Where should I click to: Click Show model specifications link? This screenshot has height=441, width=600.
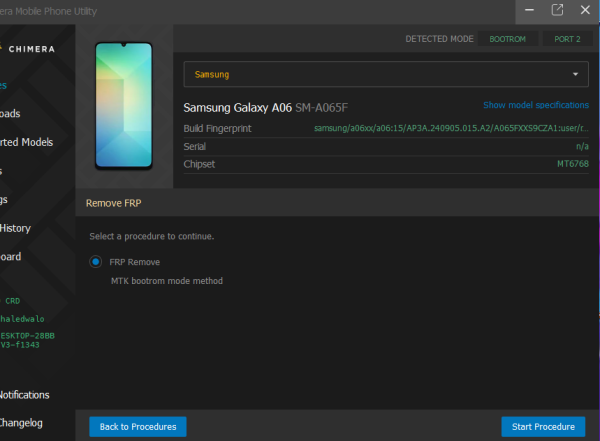pos(536,105)
